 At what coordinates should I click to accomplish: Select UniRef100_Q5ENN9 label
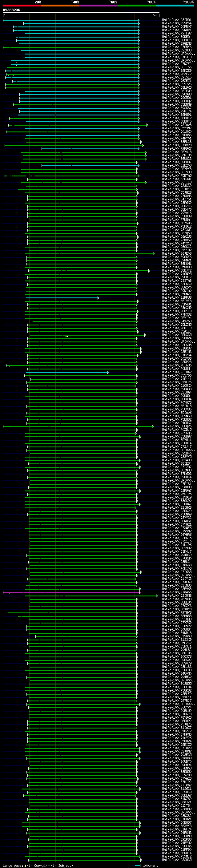tap(176, 104)
